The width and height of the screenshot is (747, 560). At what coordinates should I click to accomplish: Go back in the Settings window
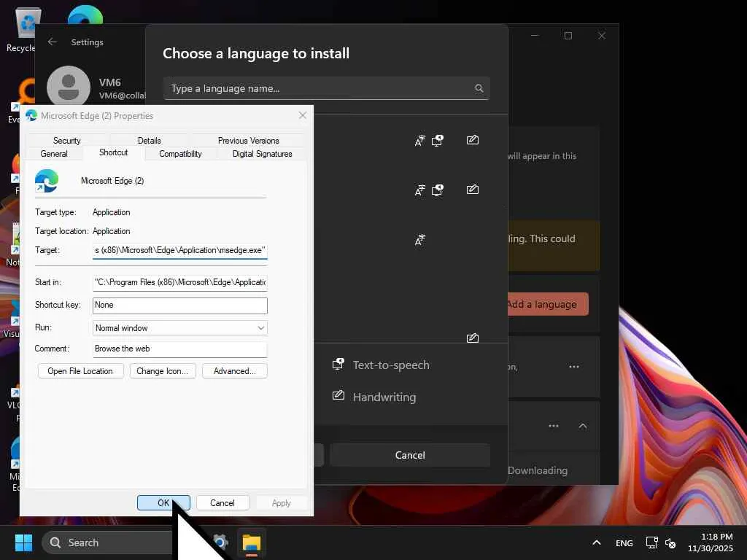pos(53,42)
